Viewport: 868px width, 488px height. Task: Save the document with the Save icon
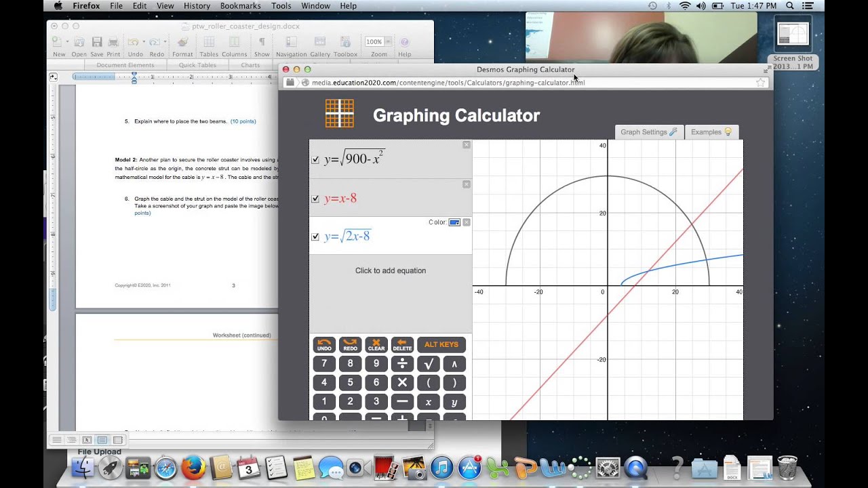[x=97, y=43]
